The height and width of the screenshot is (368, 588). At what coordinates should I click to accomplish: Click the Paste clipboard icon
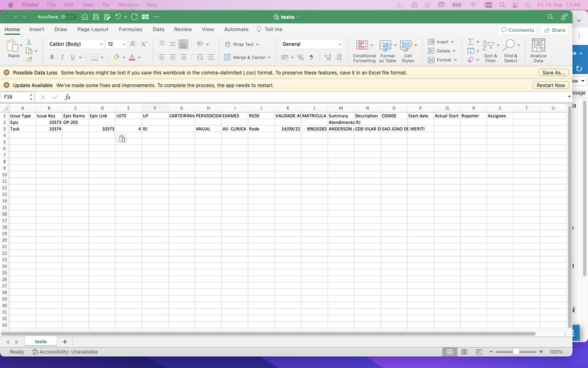pyautogui.click(x=12, y=46)
